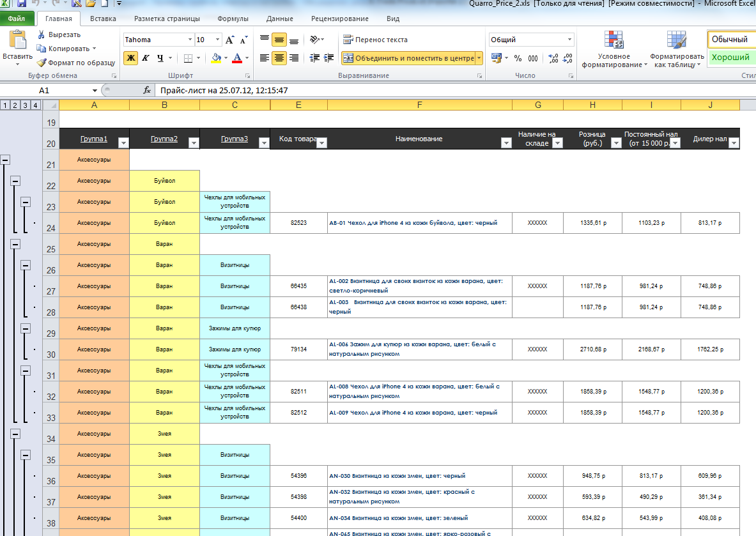
Task: Open the font size 10 dropdown
Action: pyautogui.click(x=217, y=40)
